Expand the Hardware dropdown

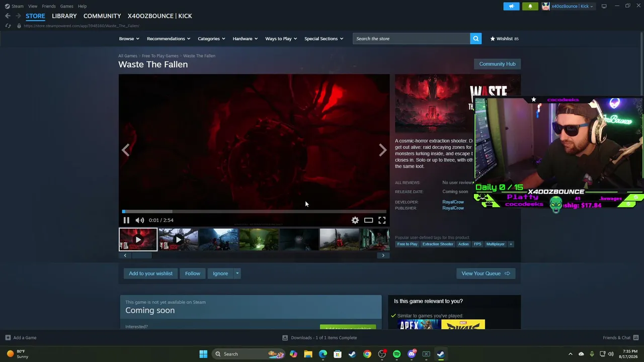pyautogui.click(x=245, y=39)
